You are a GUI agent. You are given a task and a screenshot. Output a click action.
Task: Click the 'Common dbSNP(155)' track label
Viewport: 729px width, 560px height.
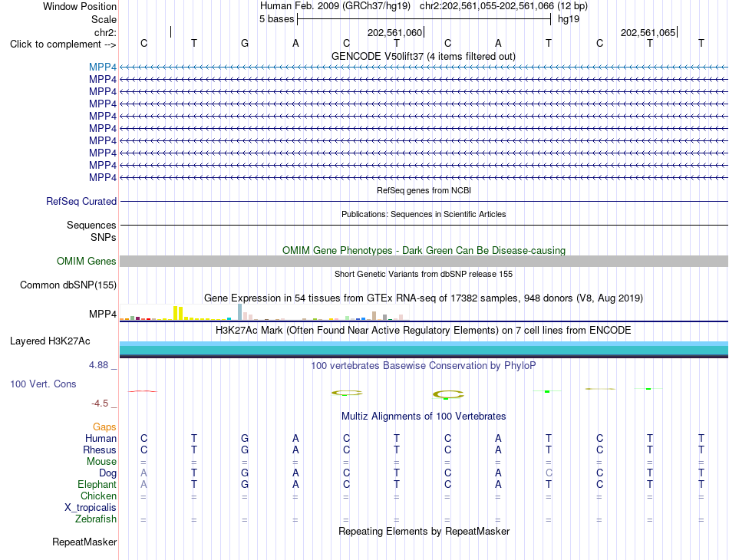tap(68, 285)
